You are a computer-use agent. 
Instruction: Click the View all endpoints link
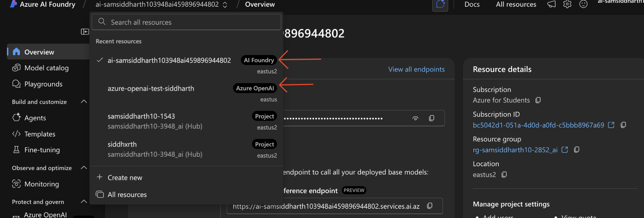[416, 69]
